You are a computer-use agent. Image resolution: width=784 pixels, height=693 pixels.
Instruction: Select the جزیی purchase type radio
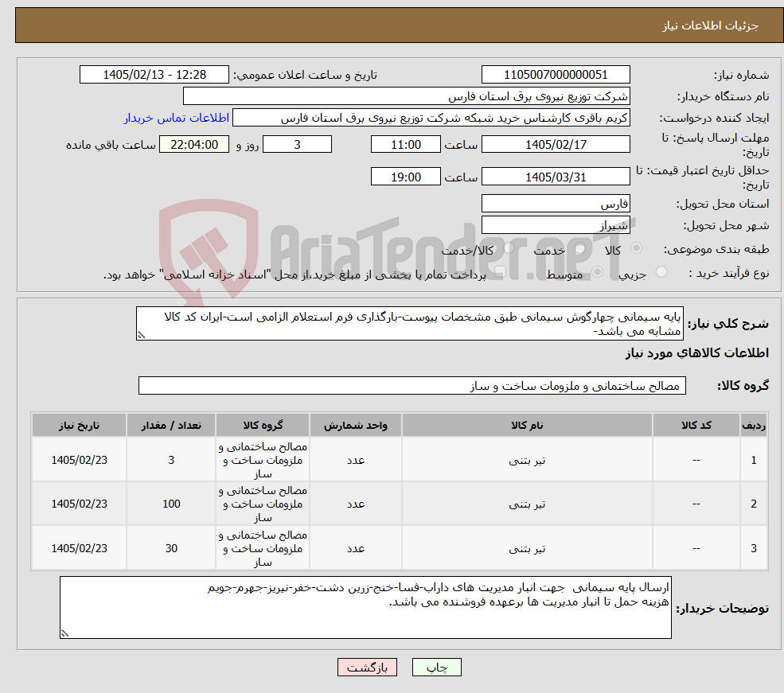click(x=661, y=272)
